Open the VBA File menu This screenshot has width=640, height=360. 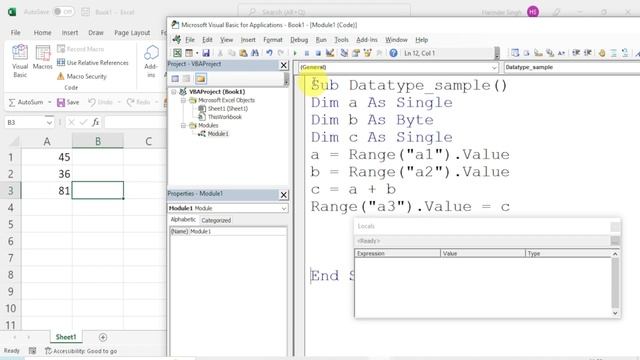coord(190,40)
